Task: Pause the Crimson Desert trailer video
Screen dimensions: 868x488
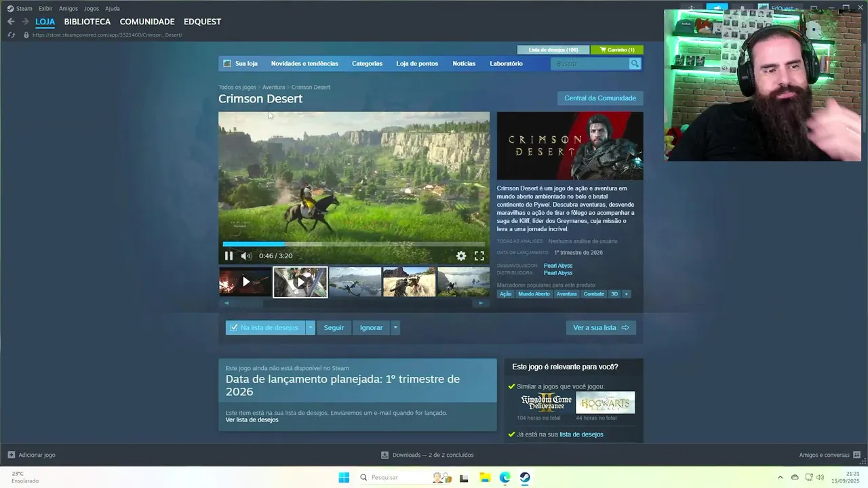Action: 229,256
